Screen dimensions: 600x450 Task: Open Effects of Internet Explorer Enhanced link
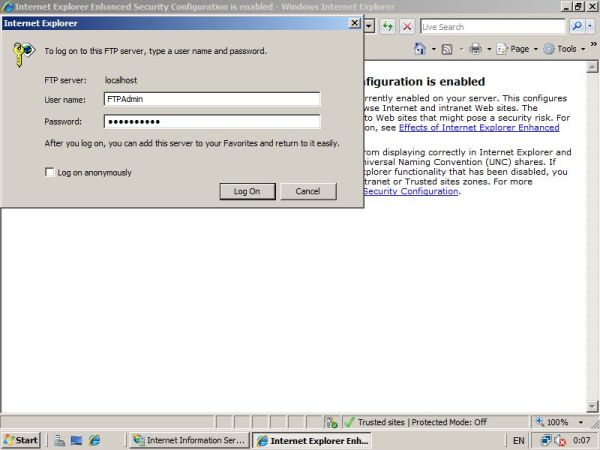(x=479, y=127)
